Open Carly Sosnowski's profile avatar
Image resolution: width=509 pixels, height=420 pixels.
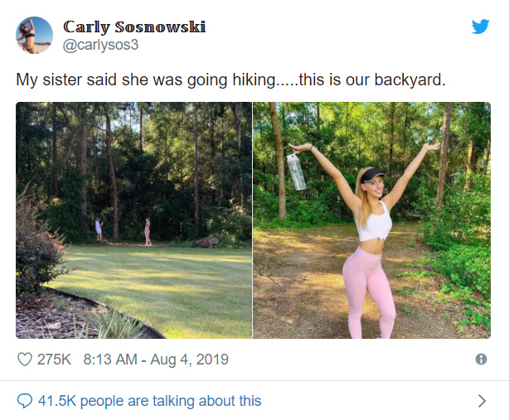(x=34, y=35)
